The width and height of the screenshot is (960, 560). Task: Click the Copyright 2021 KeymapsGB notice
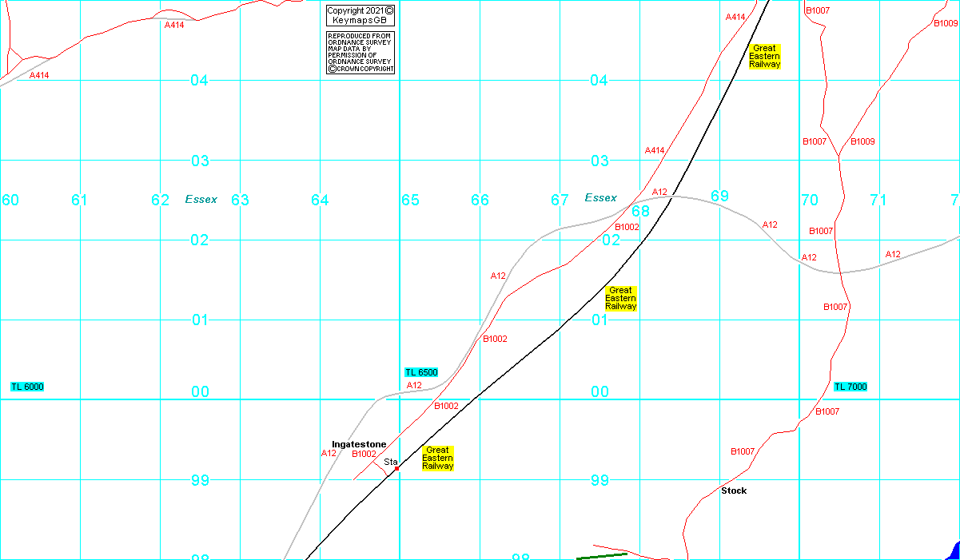[360, 15]
